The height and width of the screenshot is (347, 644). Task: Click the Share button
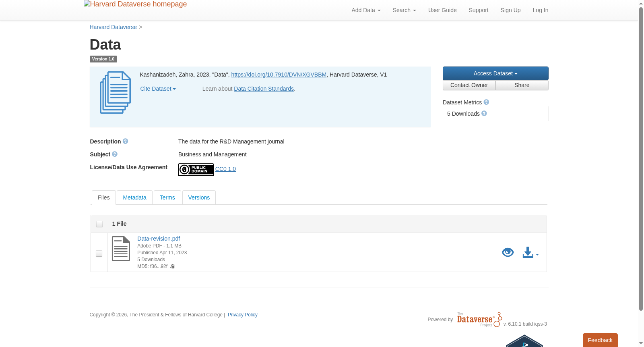pos(522,85)
